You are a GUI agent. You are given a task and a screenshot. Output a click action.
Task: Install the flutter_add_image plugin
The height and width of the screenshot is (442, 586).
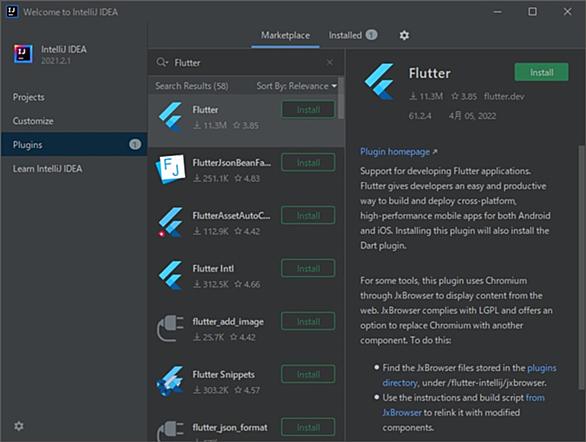pyautogui.click(x=308, y=321)
